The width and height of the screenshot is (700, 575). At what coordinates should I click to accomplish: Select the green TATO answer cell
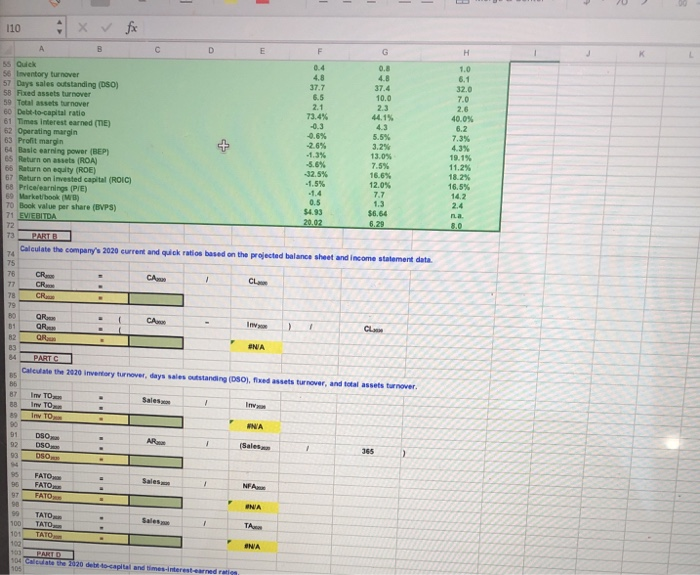pyautogui.click(x=155, y=542)
